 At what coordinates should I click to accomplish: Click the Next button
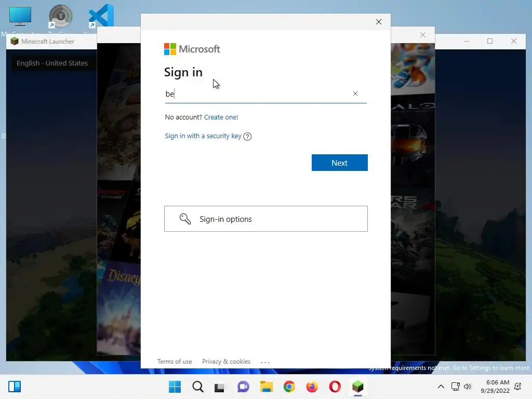click(339, 163)
